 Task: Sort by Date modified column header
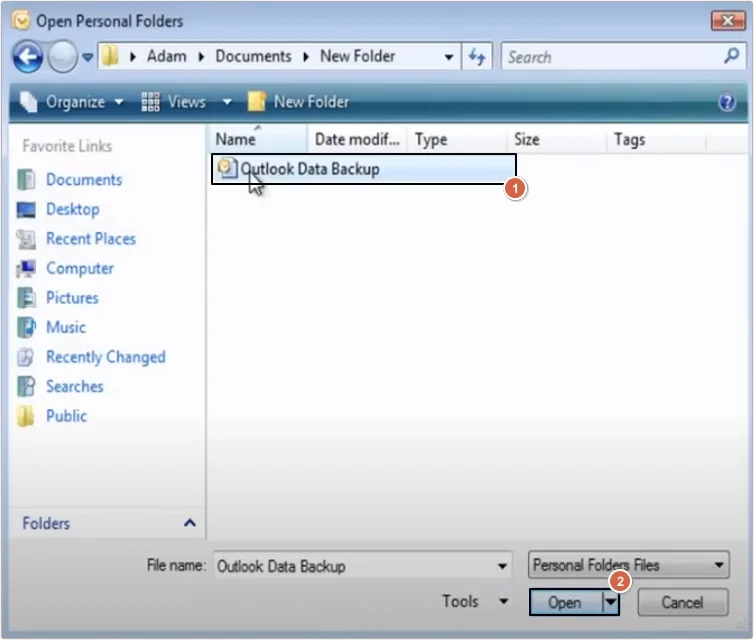357,140
